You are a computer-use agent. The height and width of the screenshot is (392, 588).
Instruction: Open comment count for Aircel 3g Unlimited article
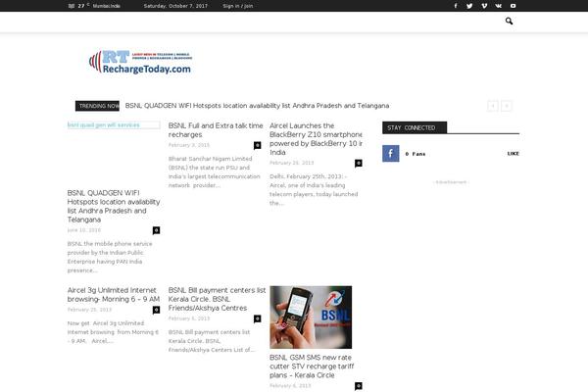157,310
